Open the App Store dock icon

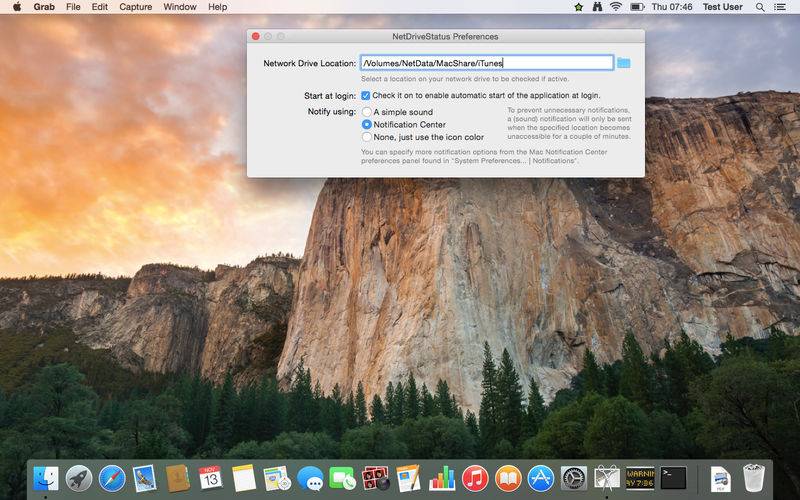coord(541,478)
